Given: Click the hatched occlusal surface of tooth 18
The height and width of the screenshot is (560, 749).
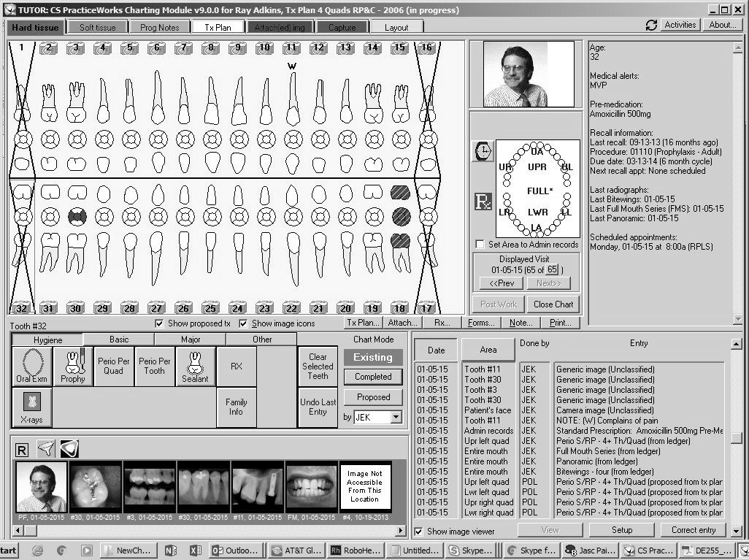Looking at the screenshot, I should coord(401,216).
